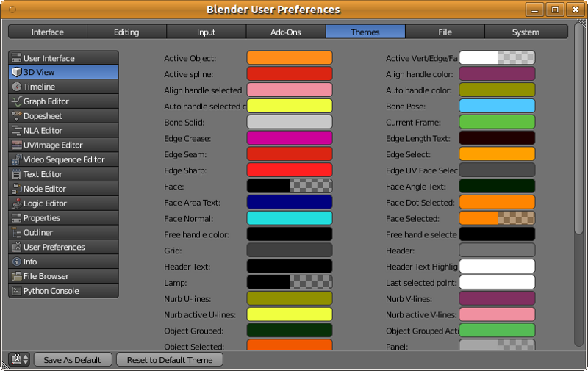588x371 pixels.
Task: Switch to the File tab
Action: (x=445, y=32)
